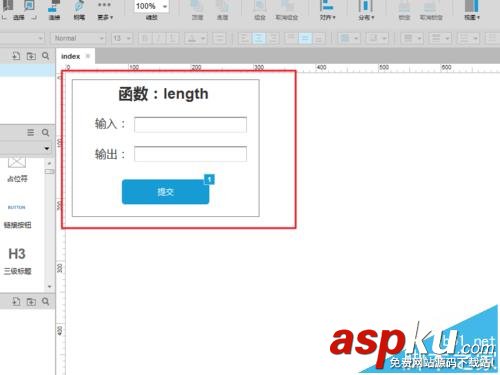Search widget libraries with magnifier icon
Image resolution: width=500 pixels, height=375 pixels.
(45, 133)
